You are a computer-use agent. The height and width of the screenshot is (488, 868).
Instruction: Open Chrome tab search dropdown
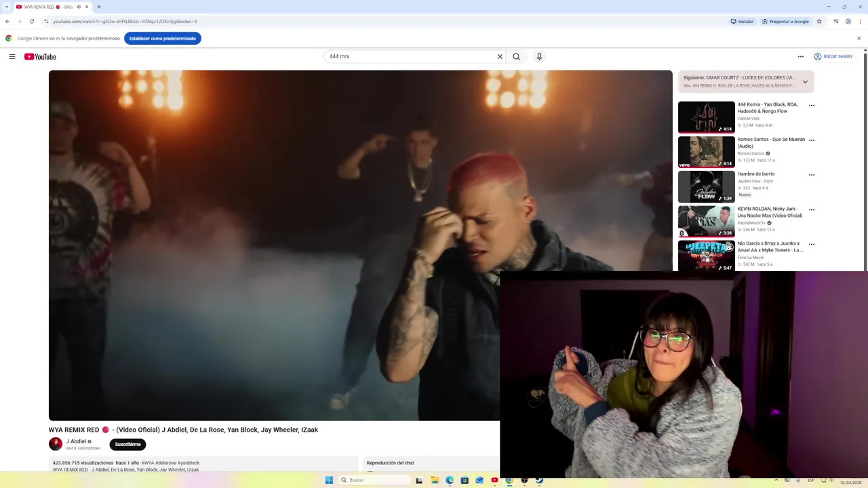tap(7, 7)
